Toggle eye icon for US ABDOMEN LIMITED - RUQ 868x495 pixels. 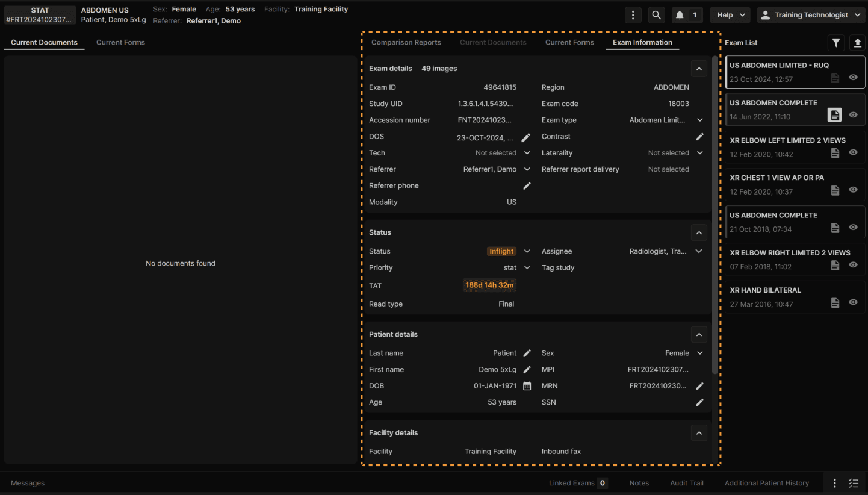[x=853, y=78]
